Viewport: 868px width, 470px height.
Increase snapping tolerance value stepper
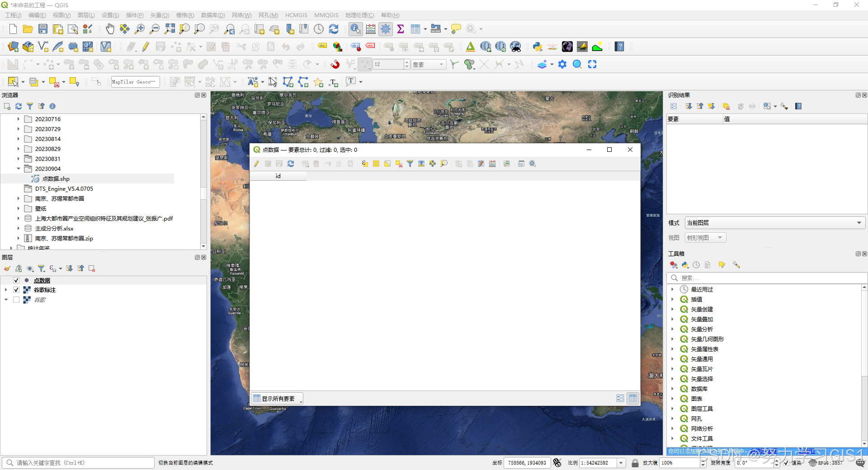[407, 62]
